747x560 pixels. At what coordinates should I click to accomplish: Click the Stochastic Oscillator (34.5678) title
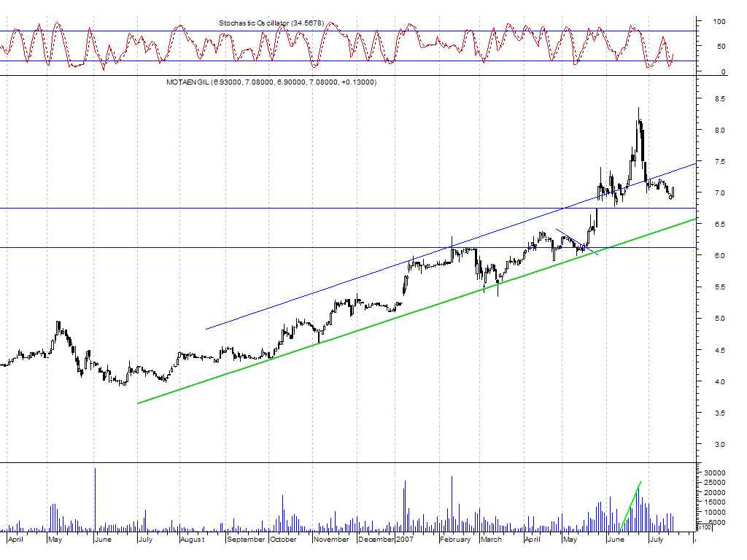pyautogui.click(x=271, y=23)
